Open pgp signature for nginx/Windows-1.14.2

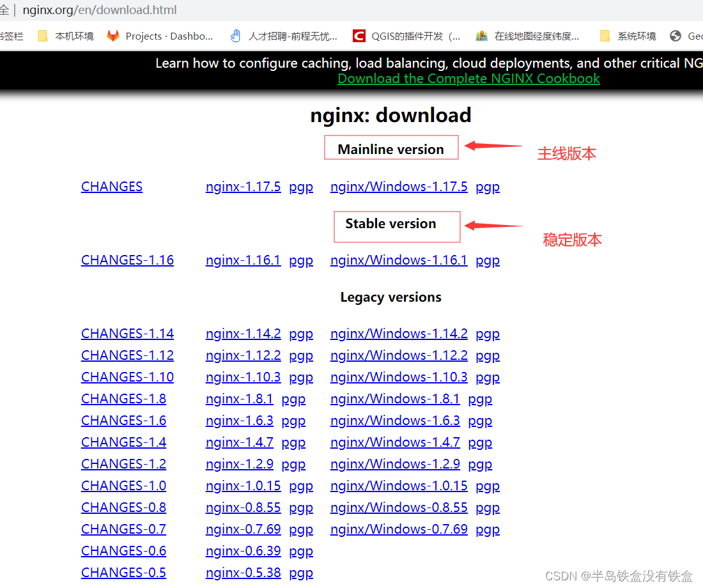tap(488, 335)
